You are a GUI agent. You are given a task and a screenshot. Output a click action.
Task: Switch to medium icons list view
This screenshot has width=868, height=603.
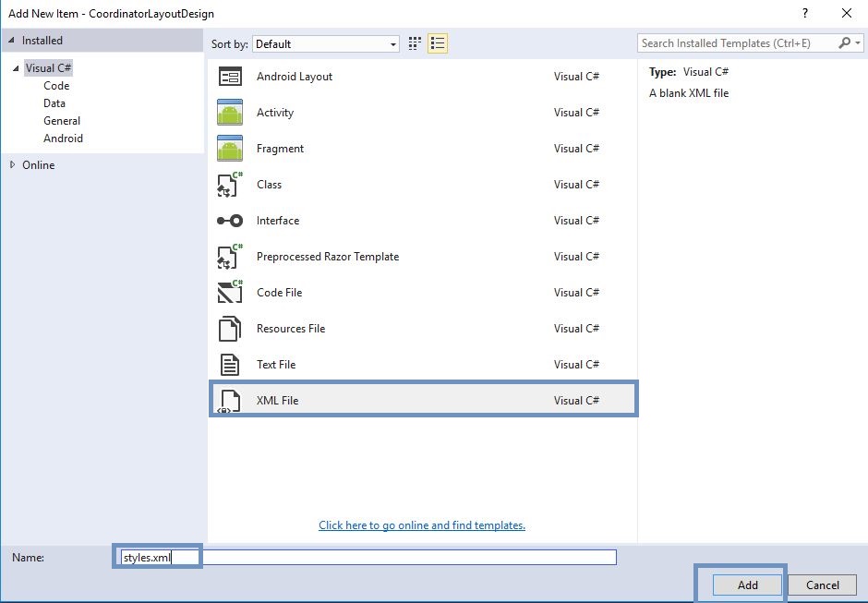click(x=438, y=43)
